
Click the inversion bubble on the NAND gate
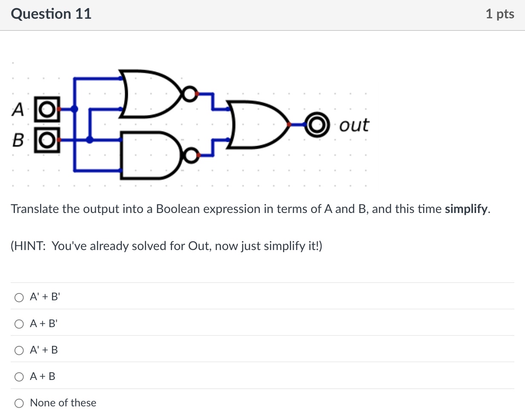click(191, 155)
